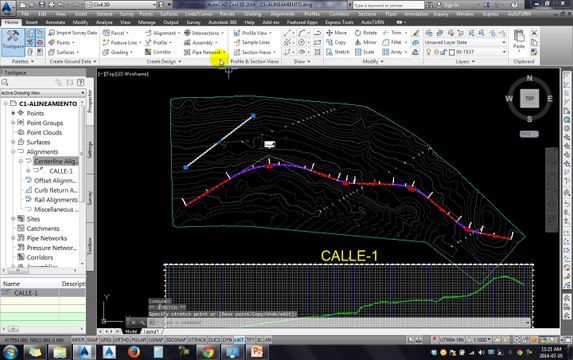Toggle the layer on/off lightbulb icon
This screenshot has width=573, height=360.
pyautogui.click(x=429, y=52)
